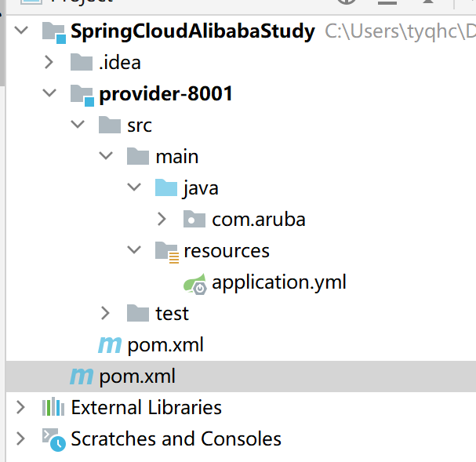Click the Spring leaf icon of application.yml
Viewport: 476px width, 462px height.
(195, 284)
